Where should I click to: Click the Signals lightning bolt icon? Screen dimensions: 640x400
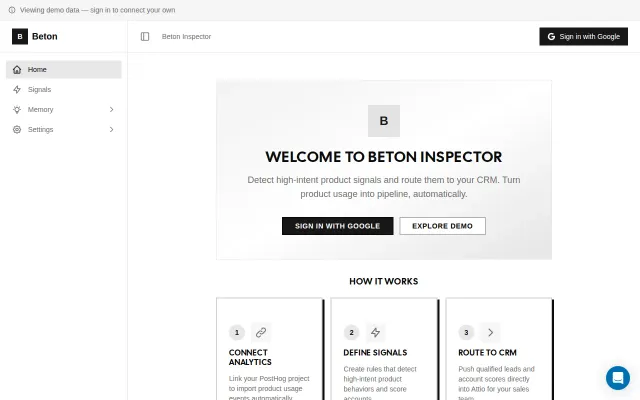tap(17, 89)
